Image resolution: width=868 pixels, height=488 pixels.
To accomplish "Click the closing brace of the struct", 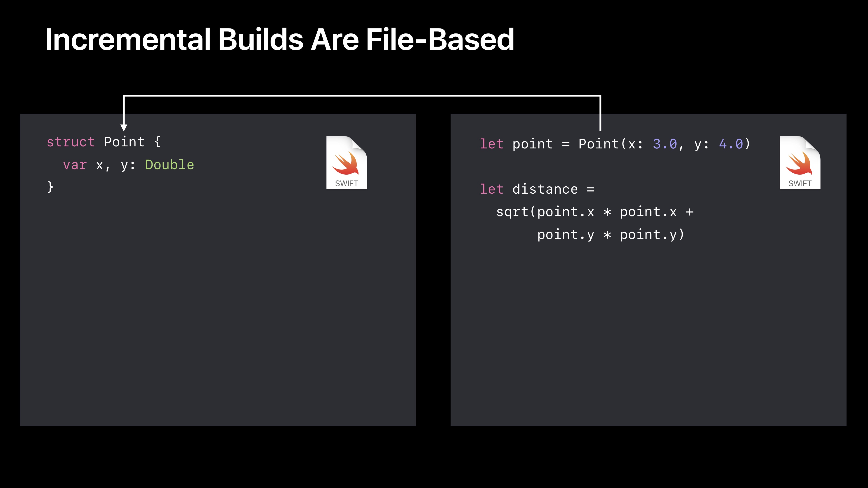I will pos(50,187).
